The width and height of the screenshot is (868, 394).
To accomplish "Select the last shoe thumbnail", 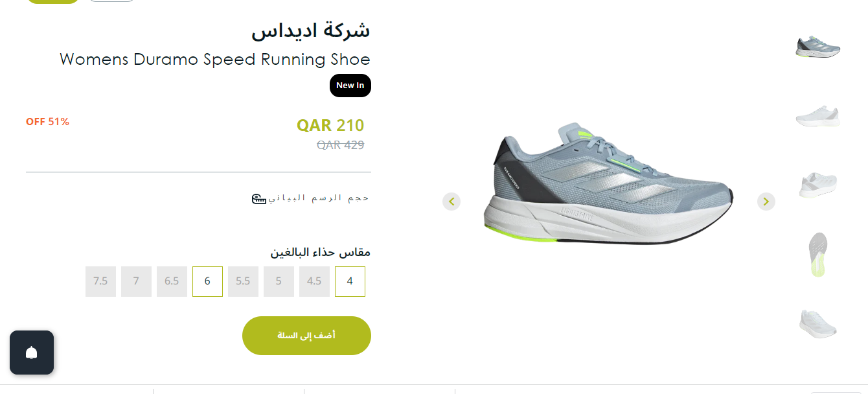I will tap(818, 323).
